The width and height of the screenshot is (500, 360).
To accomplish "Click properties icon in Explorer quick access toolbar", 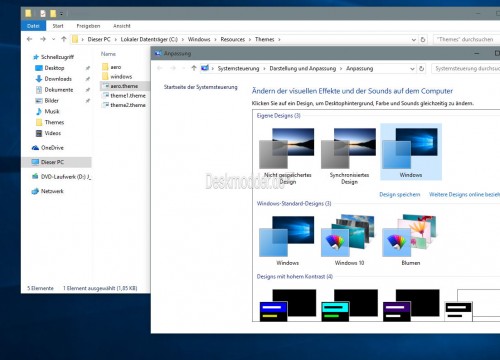I will 43,13.
